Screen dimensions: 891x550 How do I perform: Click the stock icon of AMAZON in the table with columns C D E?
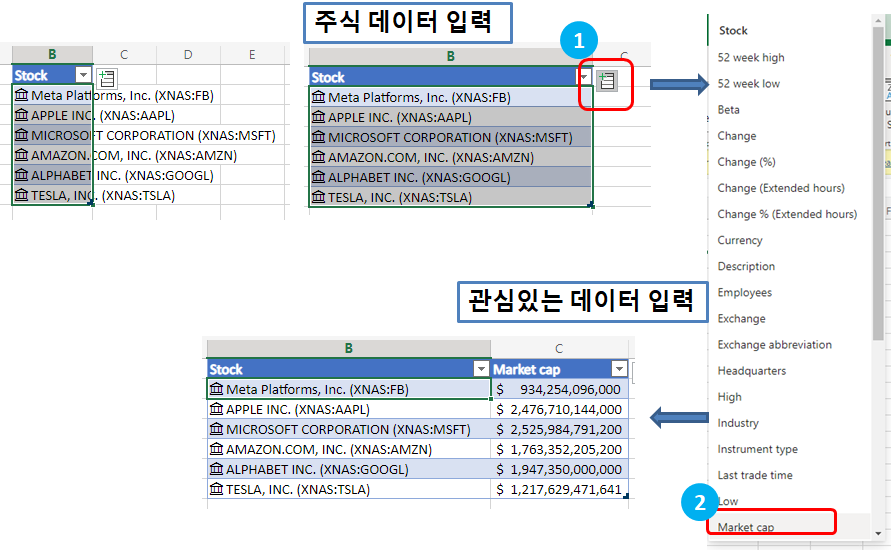coord(22,155)
